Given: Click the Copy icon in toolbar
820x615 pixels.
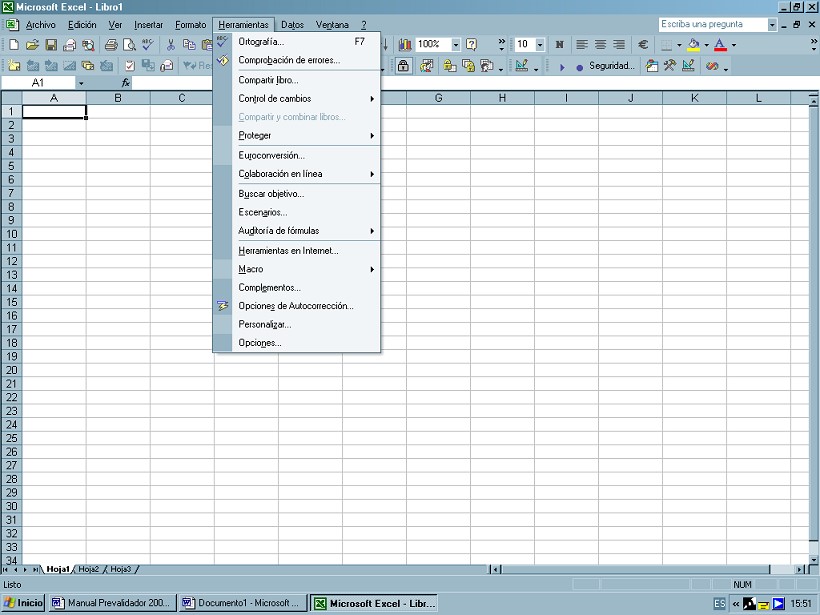Looking at the screenshot, I should coord(189,45).
